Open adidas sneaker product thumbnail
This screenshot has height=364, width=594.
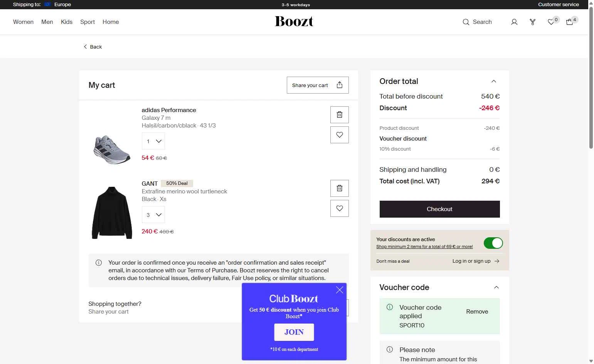pyautogui.click(x=112, y=149)
